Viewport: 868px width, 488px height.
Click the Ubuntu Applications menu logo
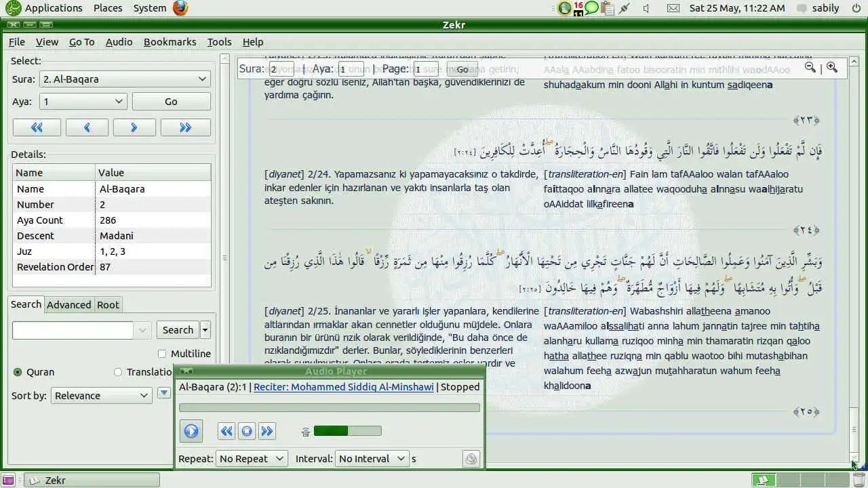[14, 8]
